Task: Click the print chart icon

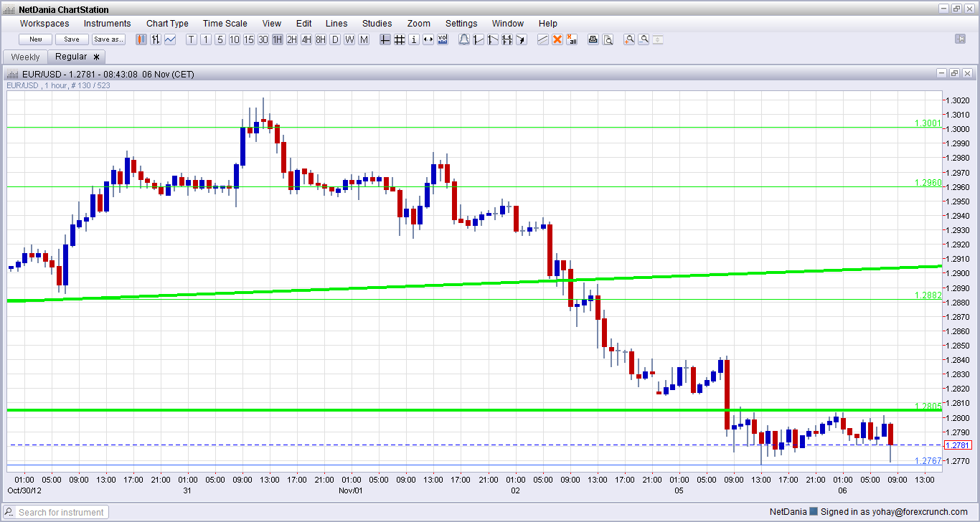Action: tap(593, 39)
